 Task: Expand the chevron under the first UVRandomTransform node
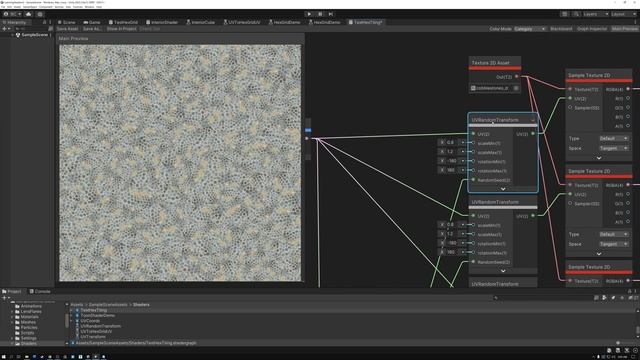click(503, 189)
